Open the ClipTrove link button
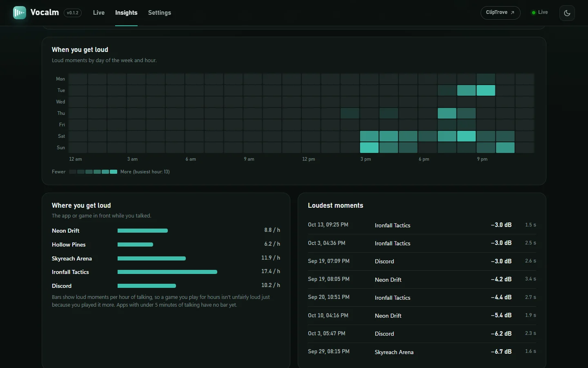Viewport: 588px width, 368px height. (500, 13)
